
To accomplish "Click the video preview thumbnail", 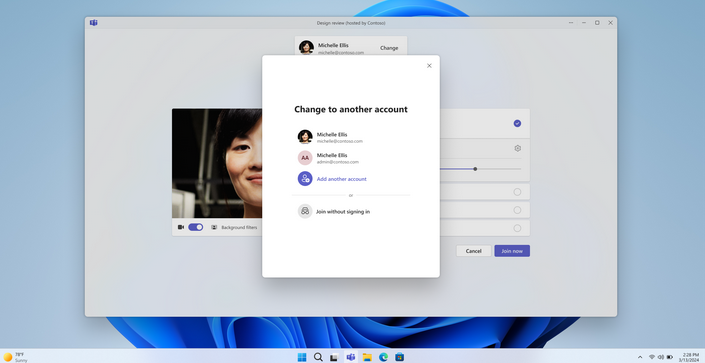I will (x=217, y=163).
